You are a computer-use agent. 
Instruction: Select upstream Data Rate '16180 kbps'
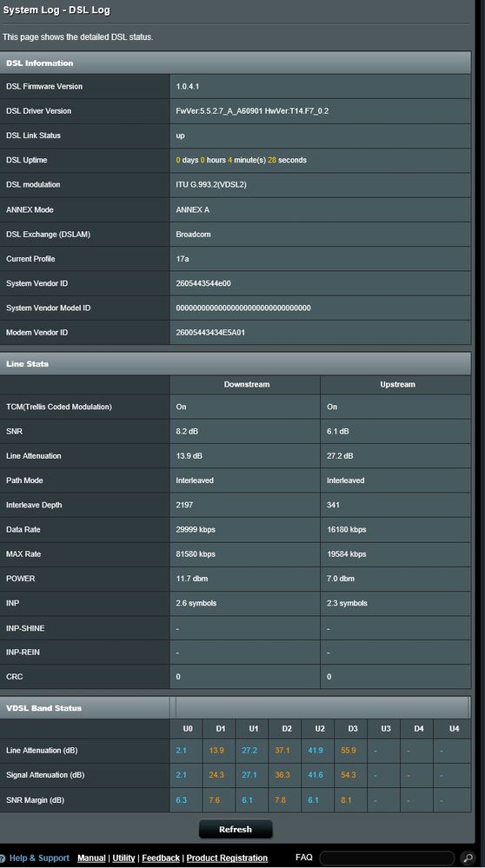click(347, 529)
